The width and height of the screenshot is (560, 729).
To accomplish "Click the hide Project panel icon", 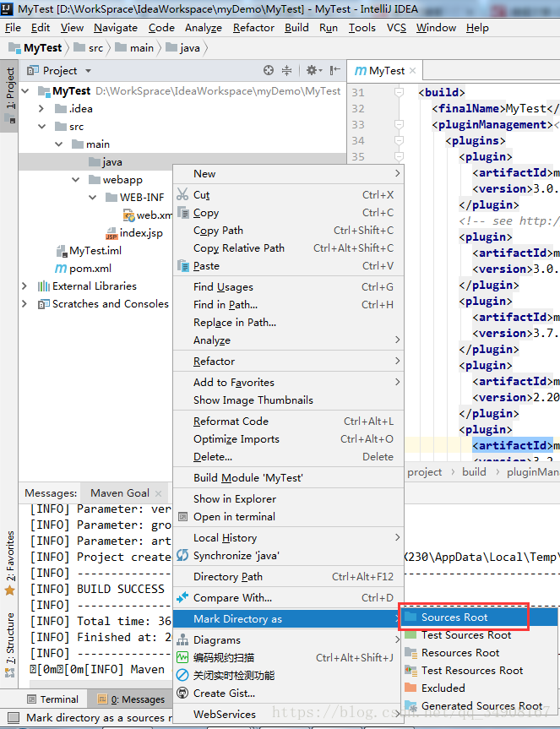I will coord(334,70).
